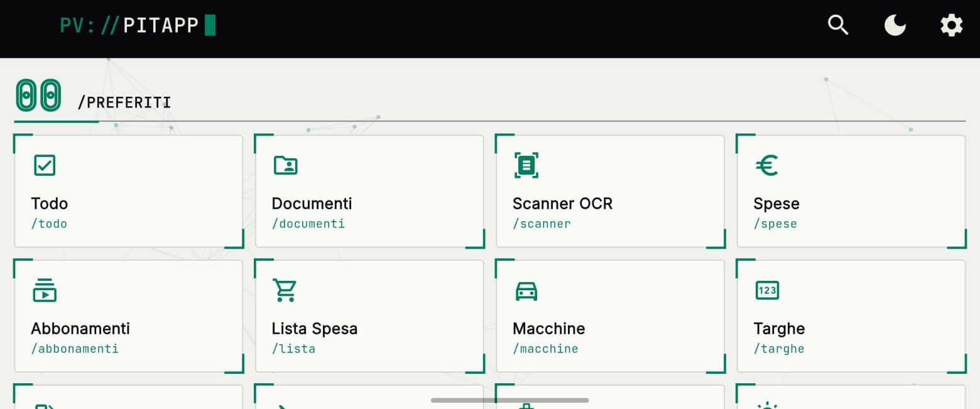Click the /PREFERITI section heading
This screenshot has height=409, width=980.
(124, 102)
